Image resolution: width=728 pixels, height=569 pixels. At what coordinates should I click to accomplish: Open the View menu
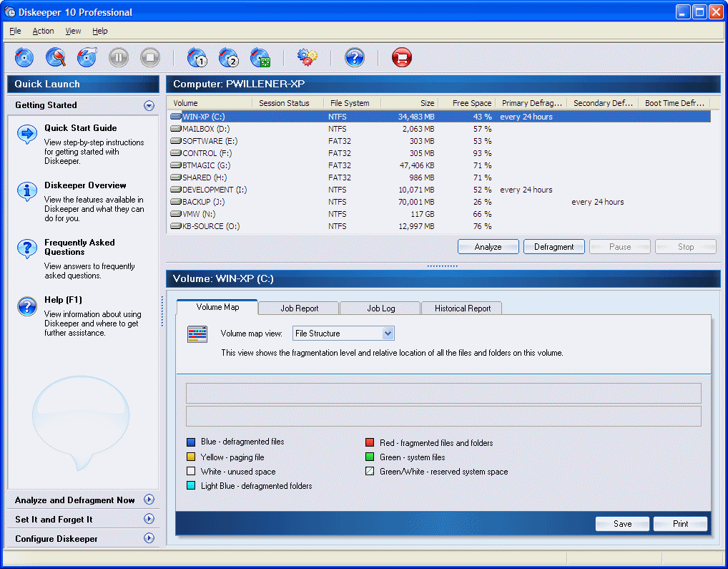(73, 31)
